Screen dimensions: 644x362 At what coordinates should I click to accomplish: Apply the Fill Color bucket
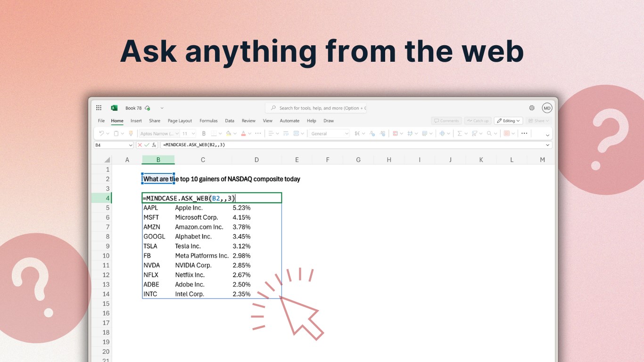[228, 133]
